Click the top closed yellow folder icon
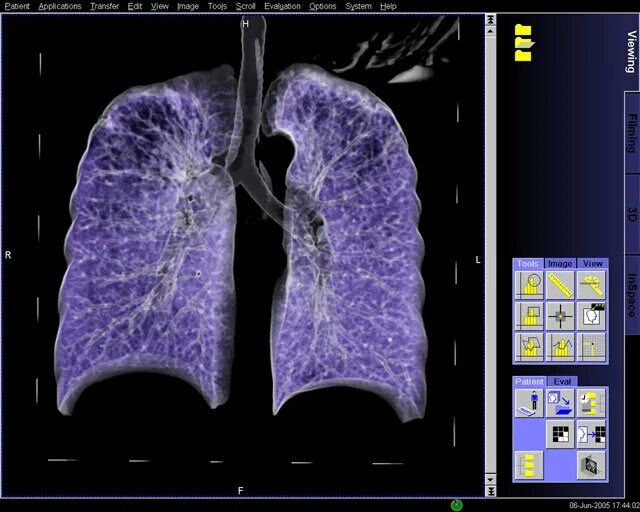Image resolution: width=640 pixels, height=512 pixels. (523, 31)
